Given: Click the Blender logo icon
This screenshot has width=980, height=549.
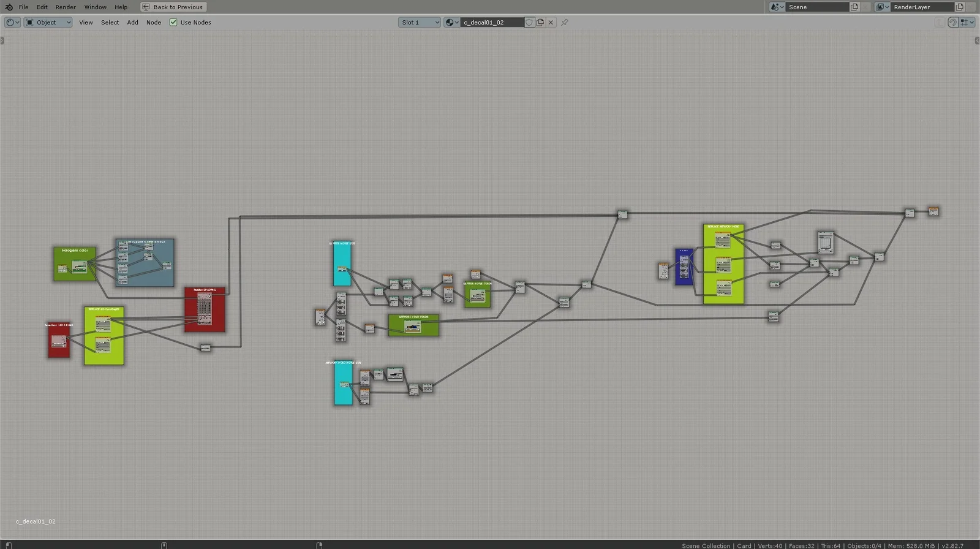Looking at the screenshot, I should [9, 7].
